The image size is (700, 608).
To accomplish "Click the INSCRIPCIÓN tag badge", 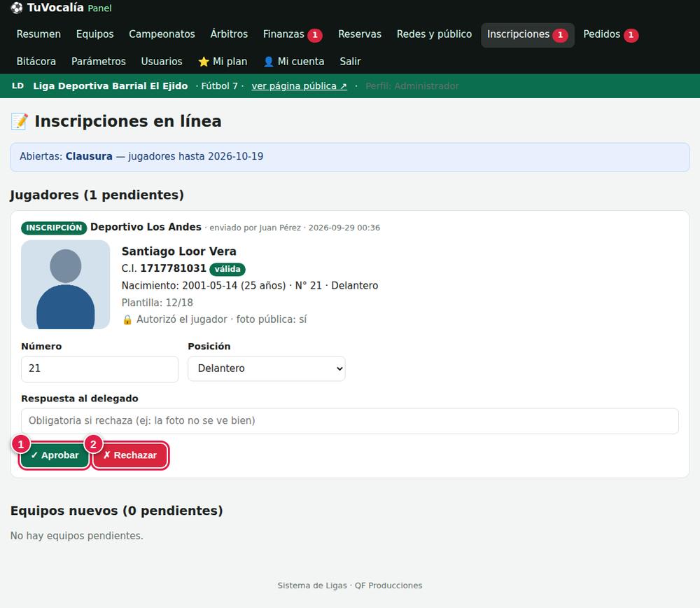I will pos(54,228).
